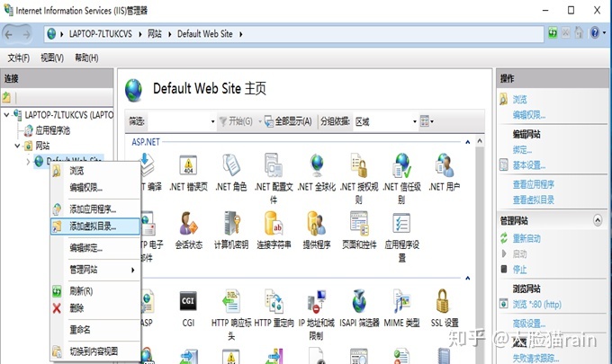Choose 编辑绑定 from context menu

(95, 248)
